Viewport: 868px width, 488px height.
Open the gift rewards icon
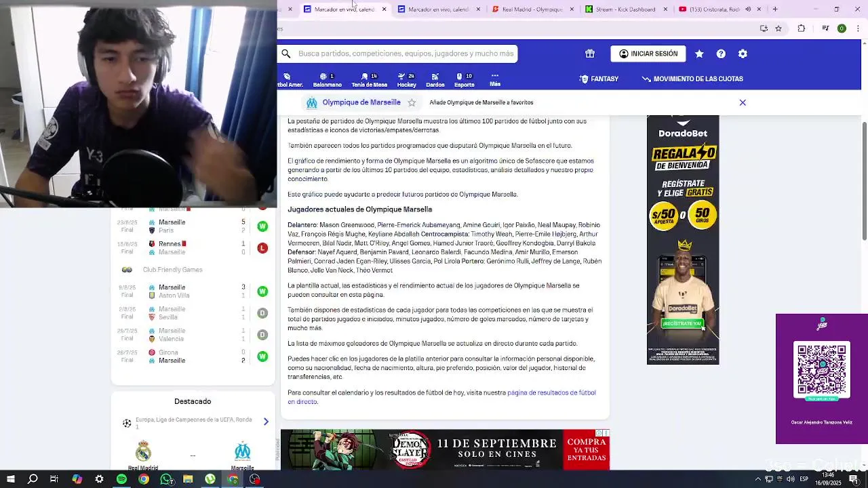click(x=590, y=54)
